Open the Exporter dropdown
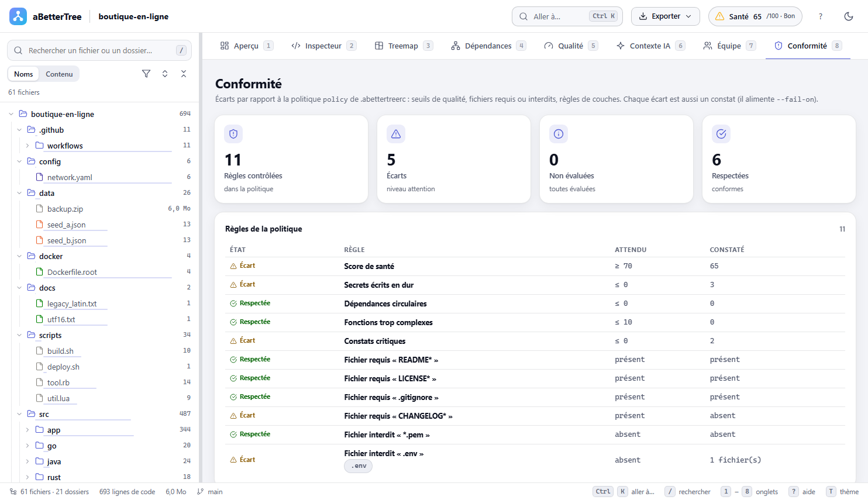Viewport: 868px width, 500px height. (x=666, y=16)
